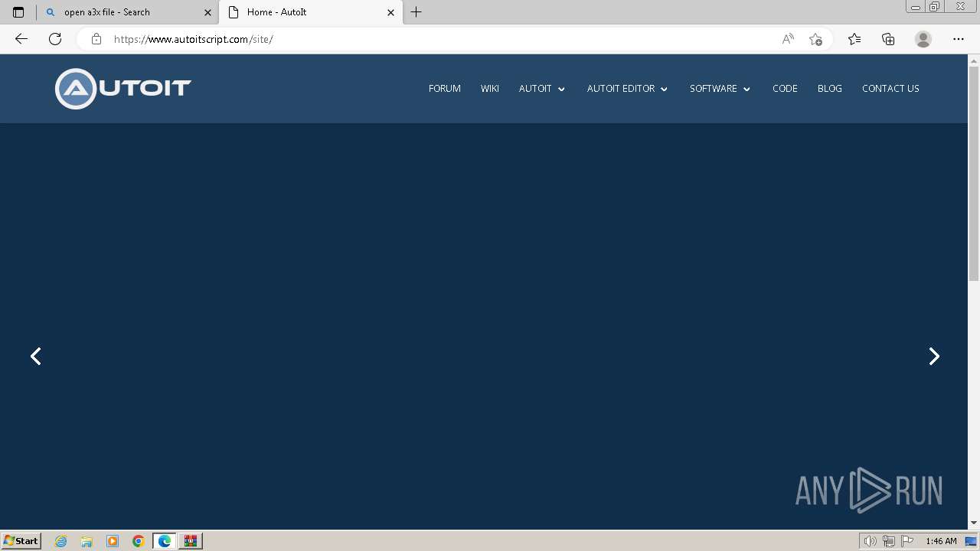Screen dimensions: 980x551
Task: Open Action Center flag tray icon
Action: 907,541
